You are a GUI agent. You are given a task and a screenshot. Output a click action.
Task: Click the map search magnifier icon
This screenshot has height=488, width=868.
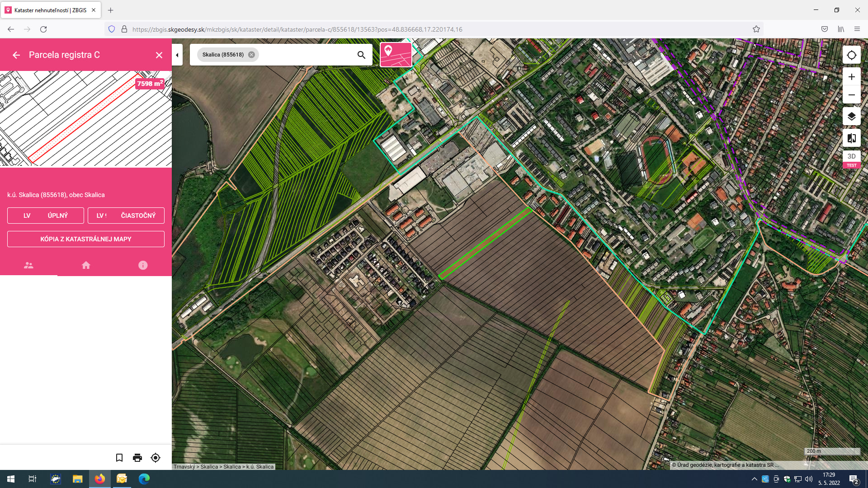point(361,55)
